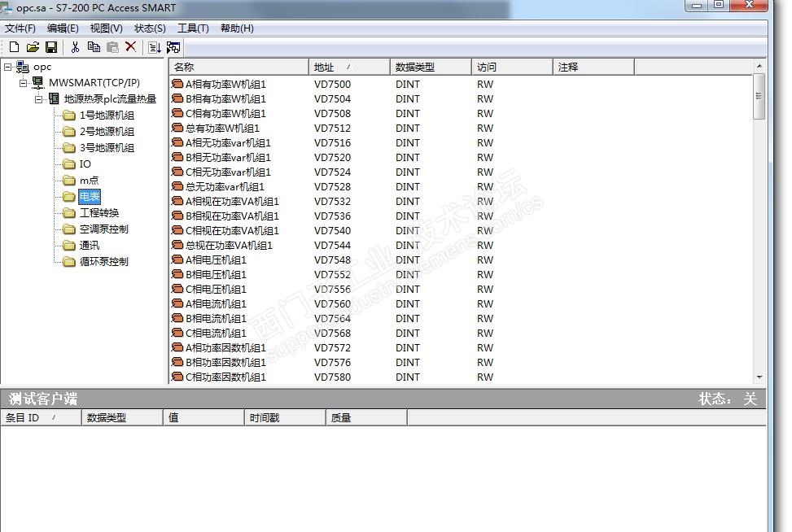Image resolution: width=792 pixels, height=532 pixels.
Task: Click the add items to test client icon
Action: point(155,47)
